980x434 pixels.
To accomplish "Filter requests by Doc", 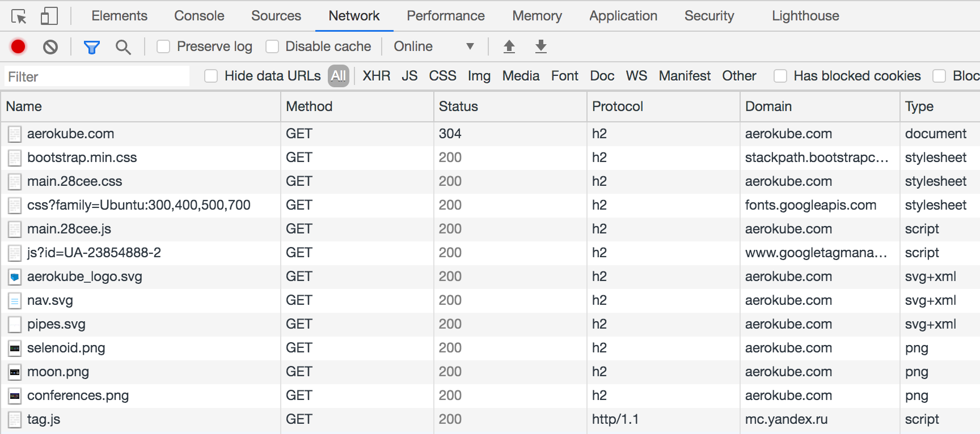I will tap(602, 76).
